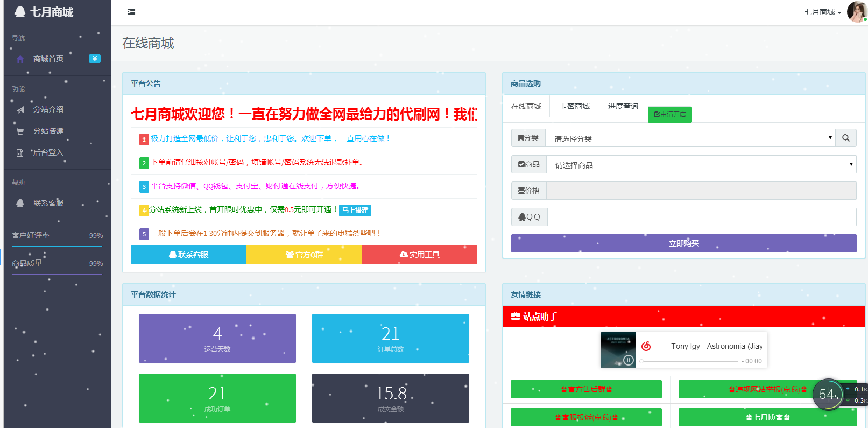Click the 七月商城 penguin logo icon
Image resolution: width=868 pixels, height=428 pixels.
(x=20, y=12)
